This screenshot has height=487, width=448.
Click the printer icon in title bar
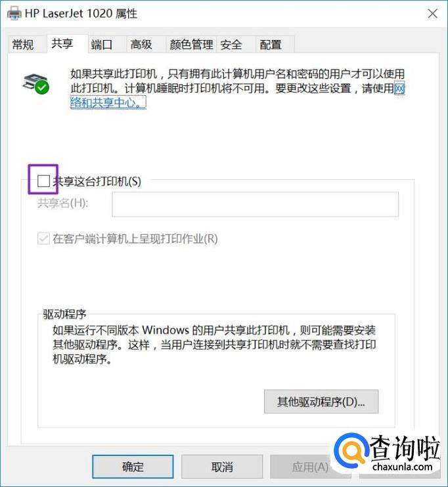[x=14, y=13]
